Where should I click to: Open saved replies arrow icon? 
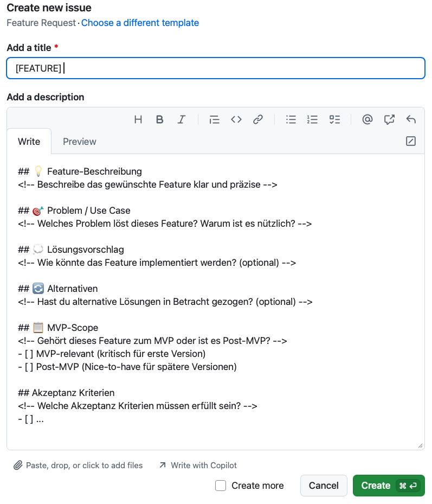point(411,119)
